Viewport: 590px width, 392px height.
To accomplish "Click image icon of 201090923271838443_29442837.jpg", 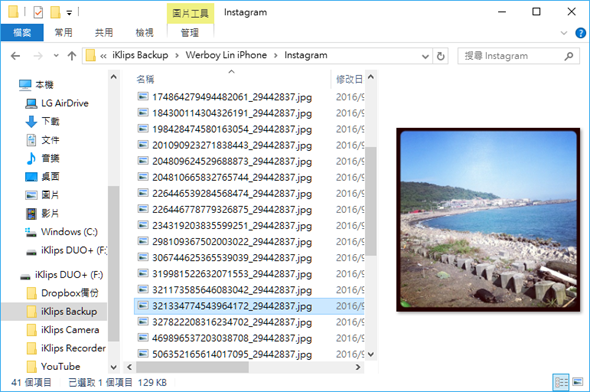I will click(143, 145).
